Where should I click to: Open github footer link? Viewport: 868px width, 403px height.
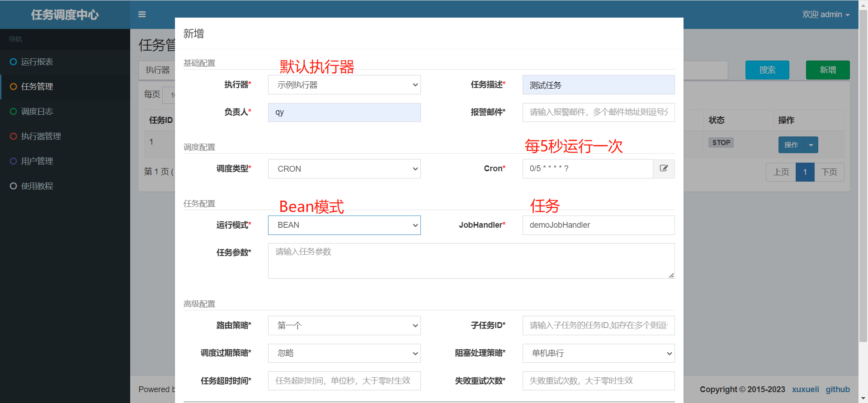pyautogui.click(x=838, y=389)
